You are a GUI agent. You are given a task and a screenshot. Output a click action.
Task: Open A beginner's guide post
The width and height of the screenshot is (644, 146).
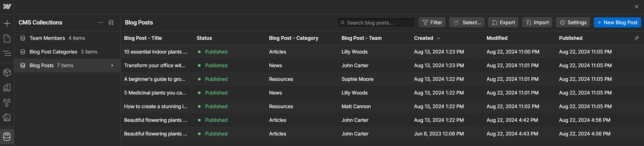155,79
